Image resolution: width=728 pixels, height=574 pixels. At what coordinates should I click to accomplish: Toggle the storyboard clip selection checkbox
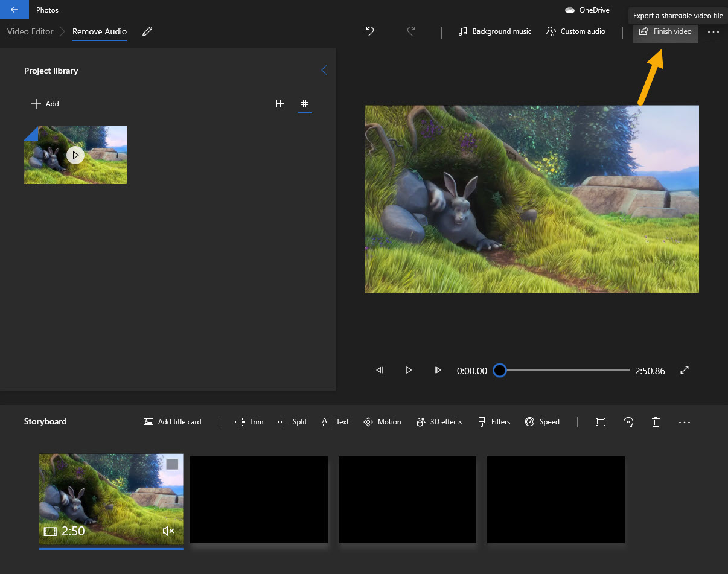click(173, 464)
